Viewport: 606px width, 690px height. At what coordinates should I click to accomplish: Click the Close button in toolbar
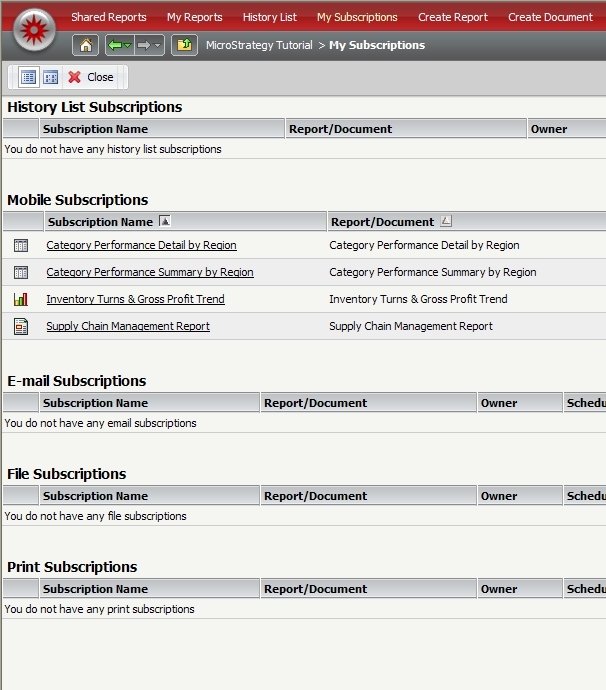90,77
